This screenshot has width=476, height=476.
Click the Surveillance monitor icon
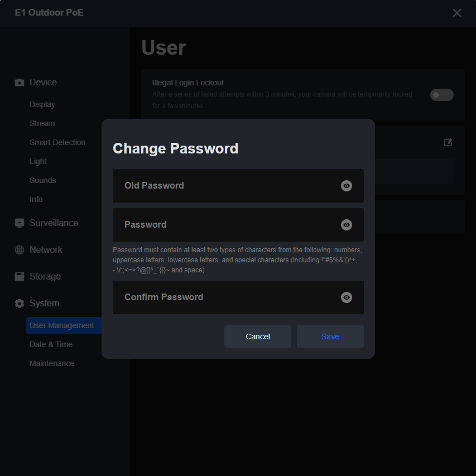click(18, 223)
